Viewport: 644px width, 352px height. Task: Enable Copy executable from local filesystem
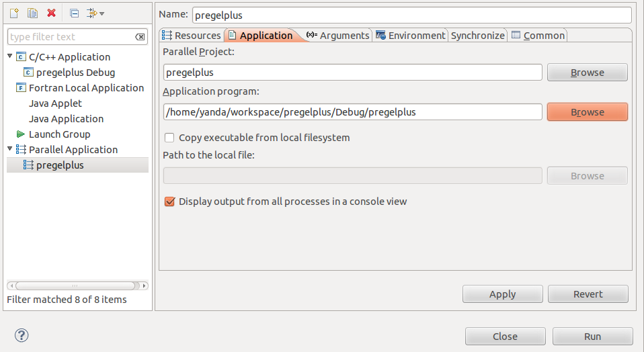pos(169,138)
